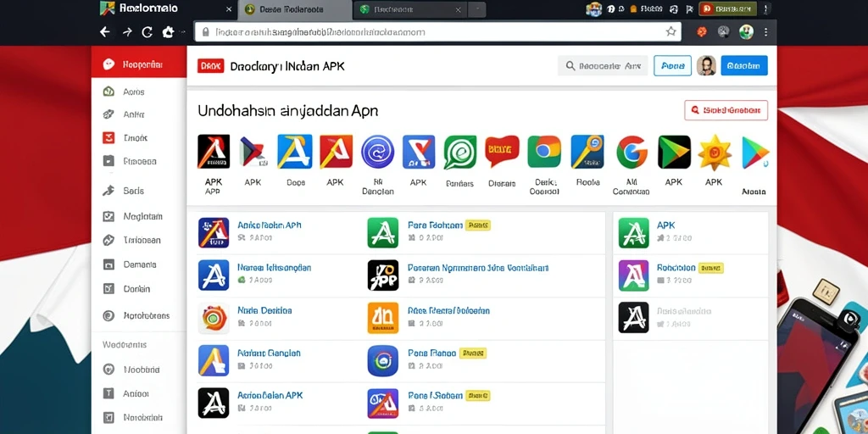Open the red square icon with yellow A, top row
Viewport: 868px width, 434px height.
[x=336, y=152]
